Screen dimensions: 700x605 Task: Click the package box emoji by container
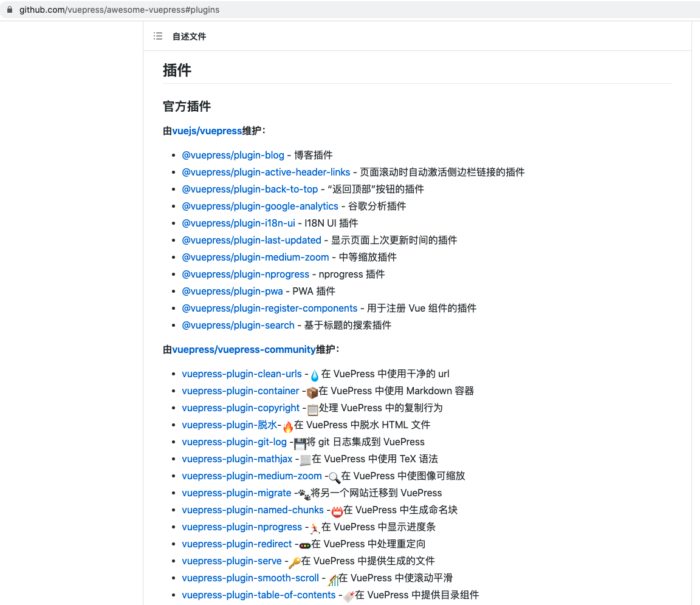312,392
